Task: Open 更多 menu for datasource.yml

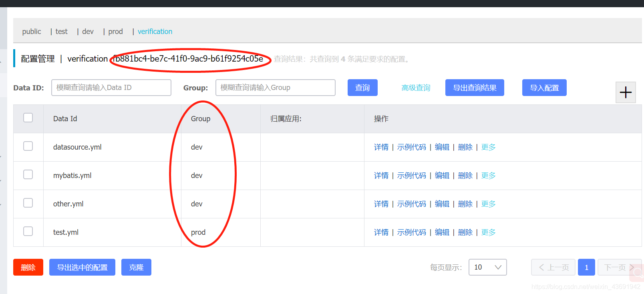Action: point(489,147)
